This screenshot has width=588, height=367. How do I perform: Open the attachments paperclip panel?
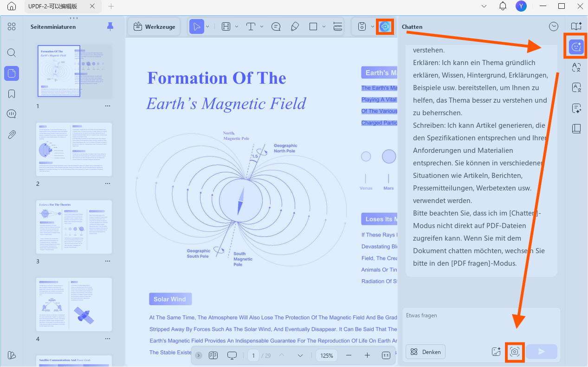tap(12, 135)
